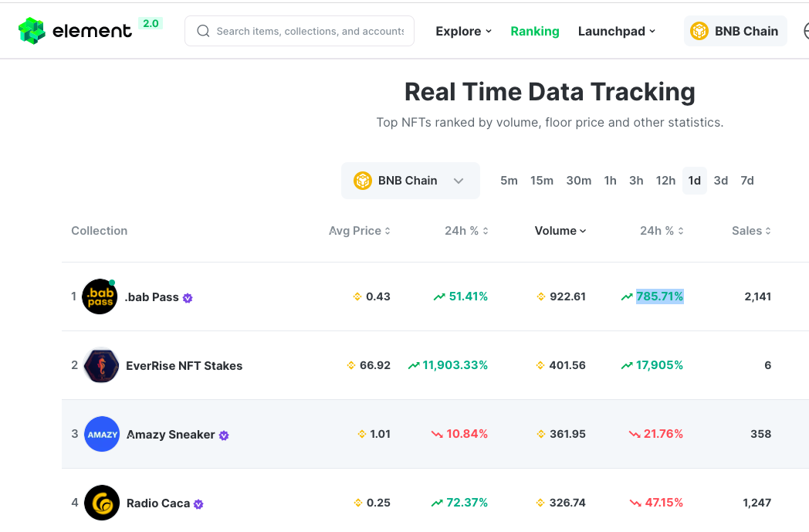809x532 pixels.
Task: Click the Collection column header
Action: click(x=99, y=231)
